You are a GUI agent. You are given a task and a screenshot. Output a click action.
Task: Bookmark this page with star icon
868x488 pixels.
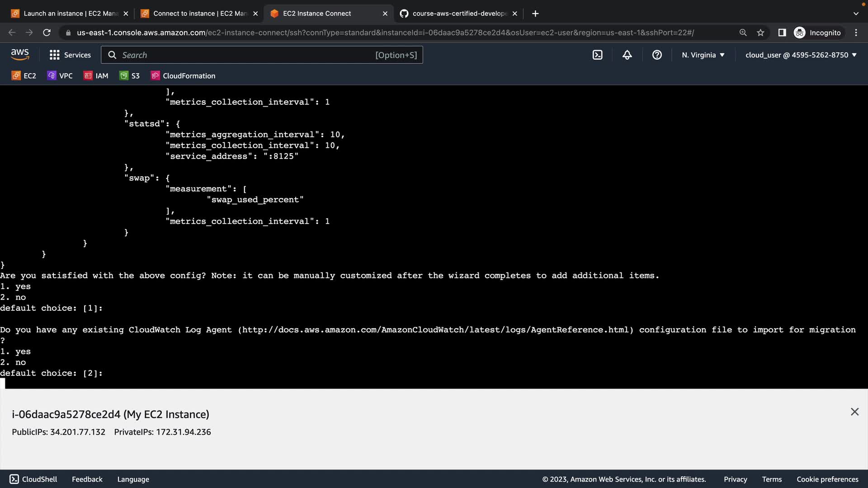pyautogui.click(x=760, y=33)
